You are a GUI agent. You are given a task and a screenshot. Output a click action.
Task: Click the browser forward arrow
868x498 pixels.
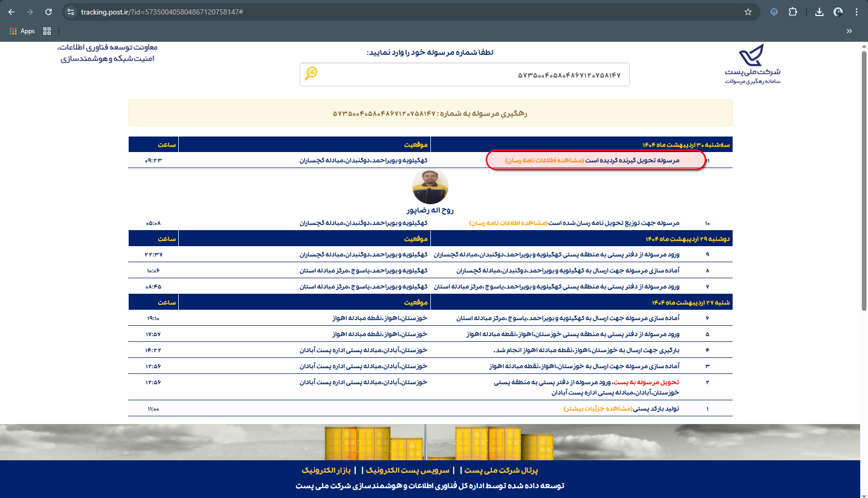(x=30, y=12)
